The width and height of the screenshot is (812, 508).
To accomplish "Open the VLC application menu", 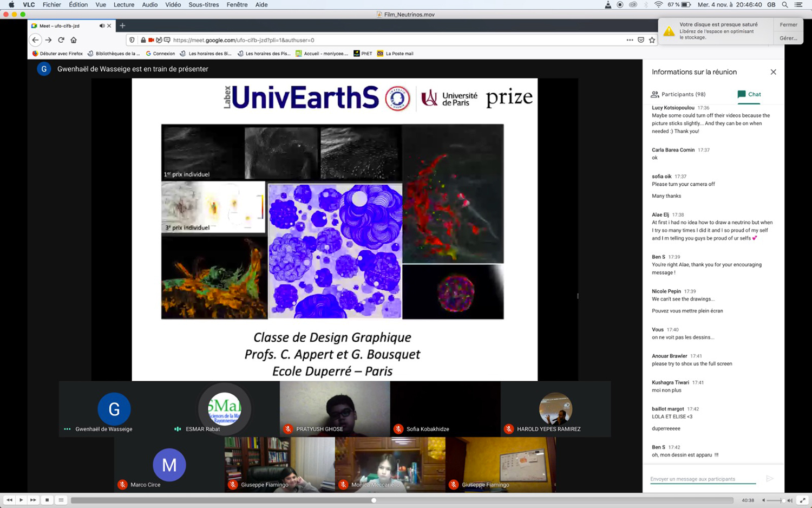I will pos(29,4).
